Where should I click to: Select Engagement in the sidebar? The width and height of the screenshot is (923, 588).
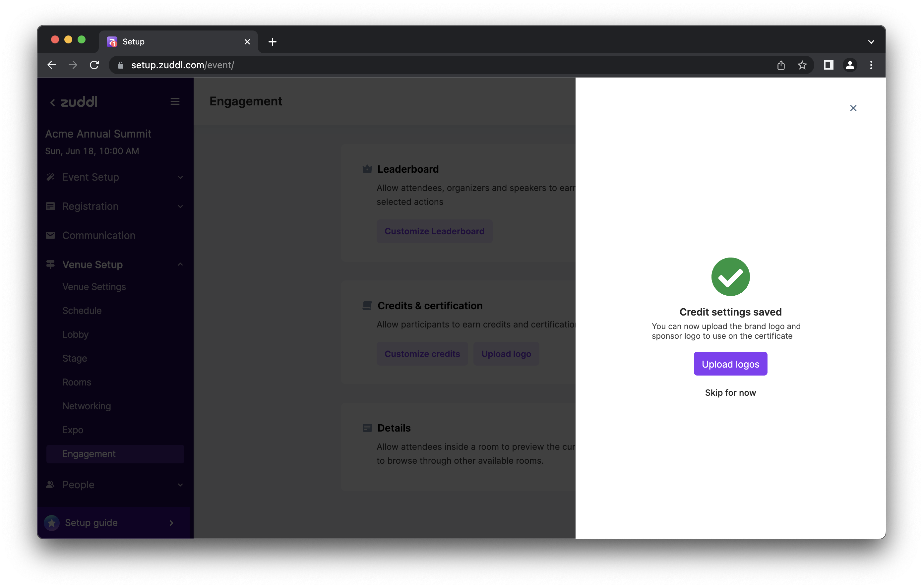pos(89,453)
